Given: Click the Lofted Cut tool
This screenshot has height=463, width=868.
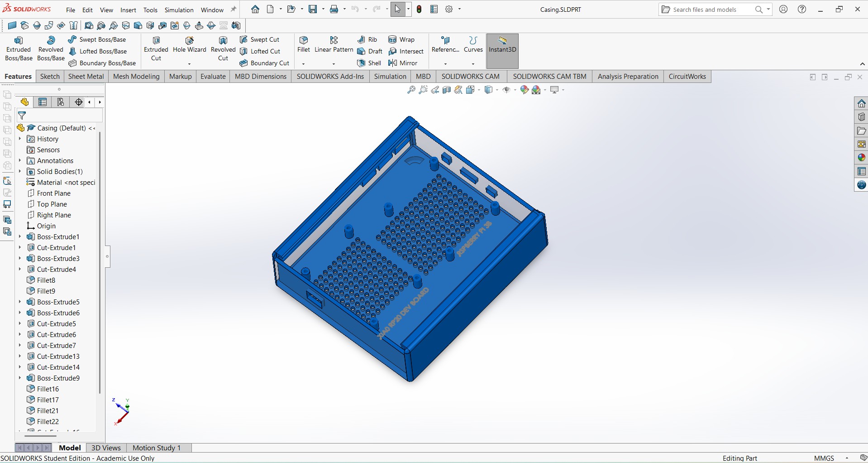Looking at the screenshot, I should click(x=260, y=52).
